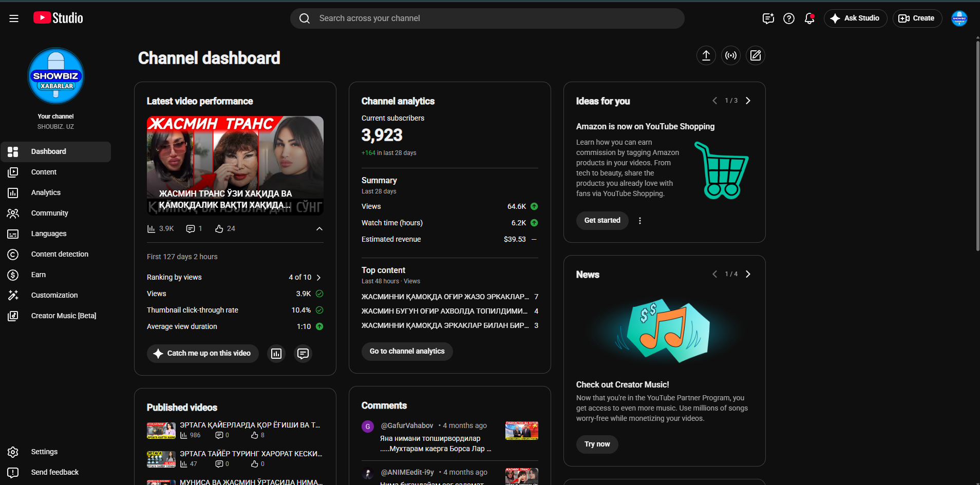Open the Content sidebar item

pos(55,172)
